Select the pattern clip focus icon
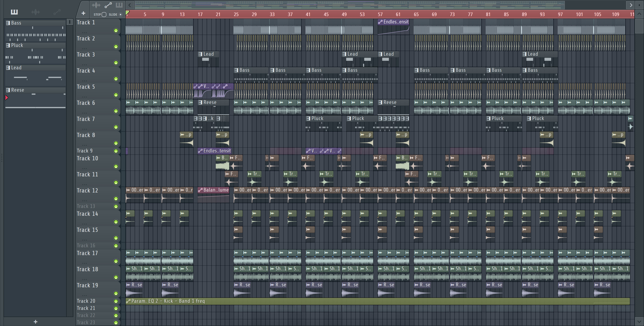 click(x=119, y=5)
